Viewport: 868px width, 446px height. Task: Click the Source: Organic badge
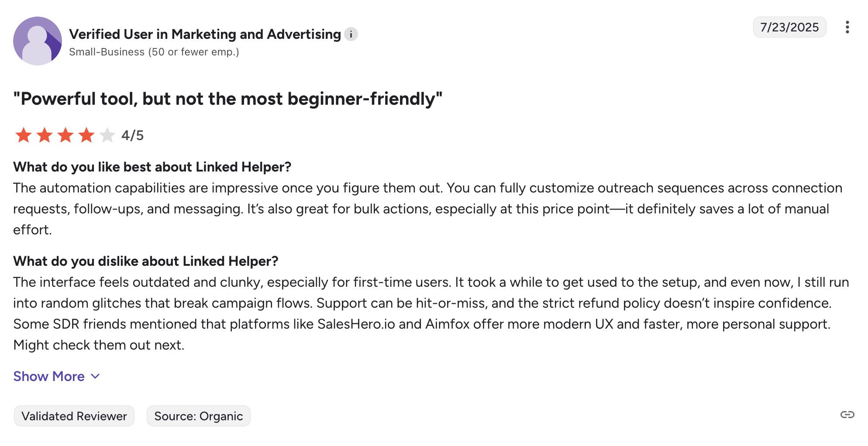pyautogui.click(x=199, y=416)
